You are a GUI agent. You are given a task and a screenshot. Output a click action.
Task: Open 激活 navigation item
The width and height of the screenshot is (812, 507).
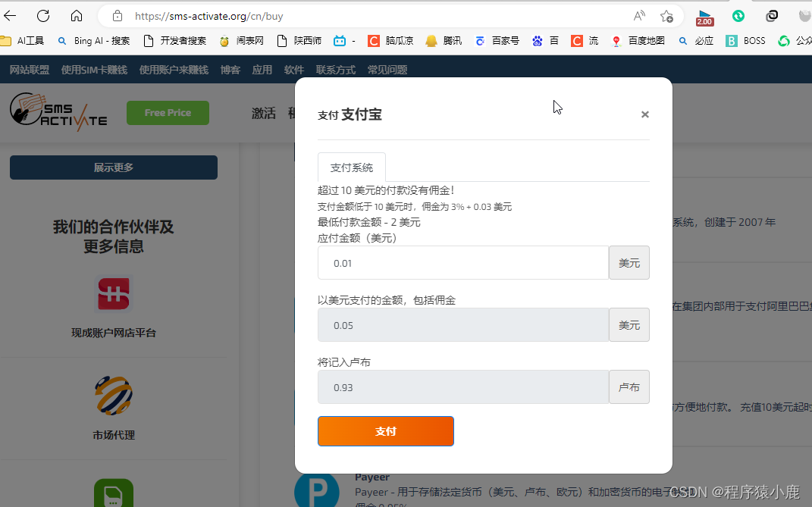[264, 114]
